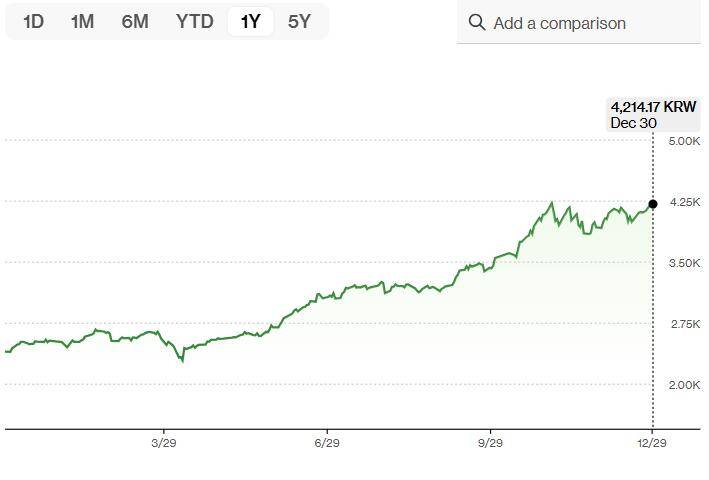
Task: Switch to the YTD range
Action: tap(194, 21)
